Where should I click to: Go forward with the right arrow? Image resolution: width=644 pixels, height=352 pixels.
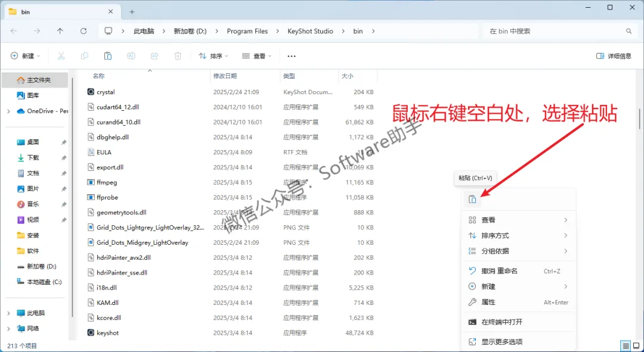click(x=37, y=31)
